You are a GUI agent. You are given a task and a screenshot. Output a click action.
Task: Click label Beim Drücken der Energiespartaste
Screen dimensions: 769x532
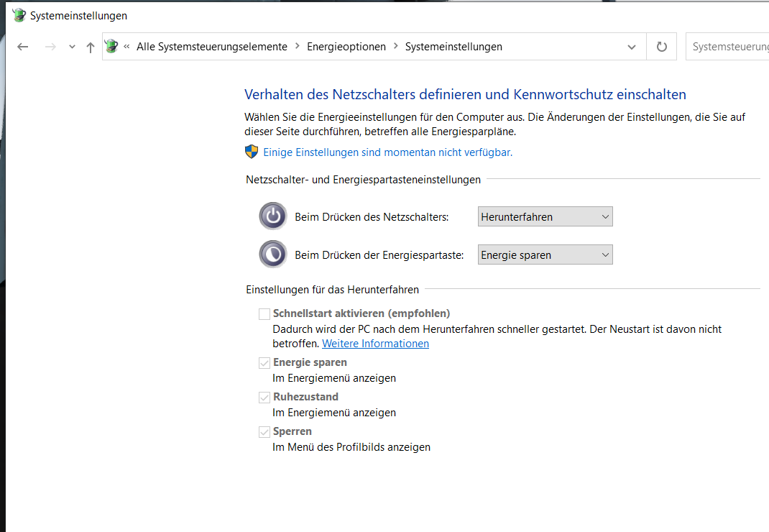tap(379, 255)
